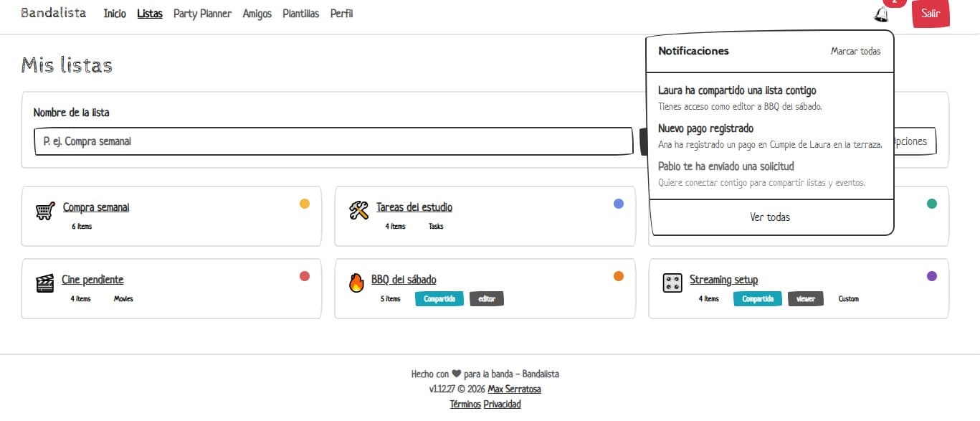Open Ver todas in notifications panel
980x421 pixels.
tap(770, 217)
